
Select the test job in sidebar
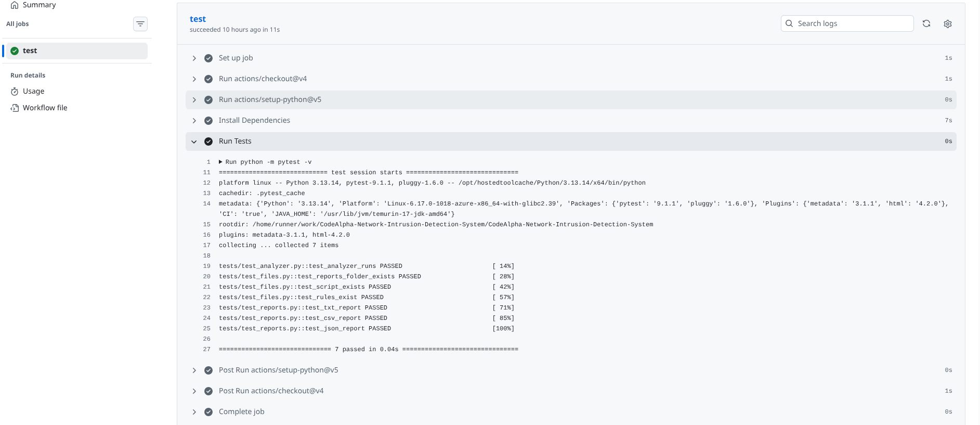[77, 51]
